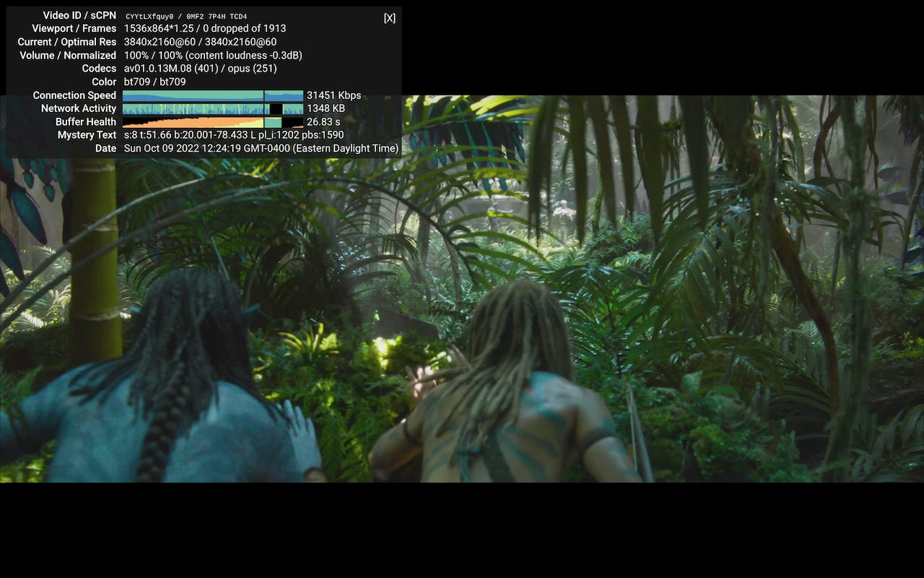The image size is (924, 578).
Task: Click the Volume / Normalized value
Action: pyautogui.click(x=213, y=55)
